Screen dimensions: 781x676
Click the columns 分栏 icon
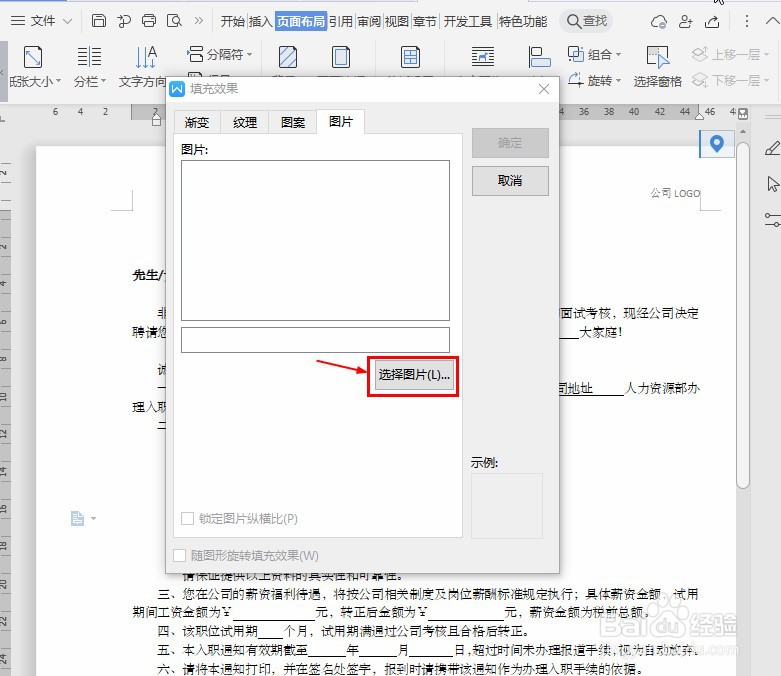coord(90,57)
